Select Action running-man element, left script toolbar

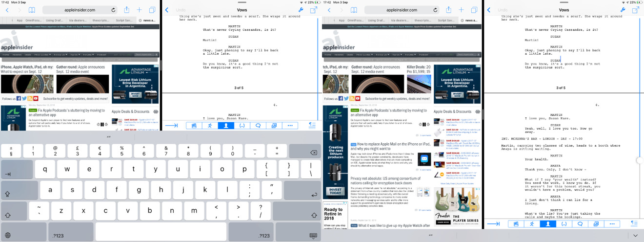coord(210,126)
